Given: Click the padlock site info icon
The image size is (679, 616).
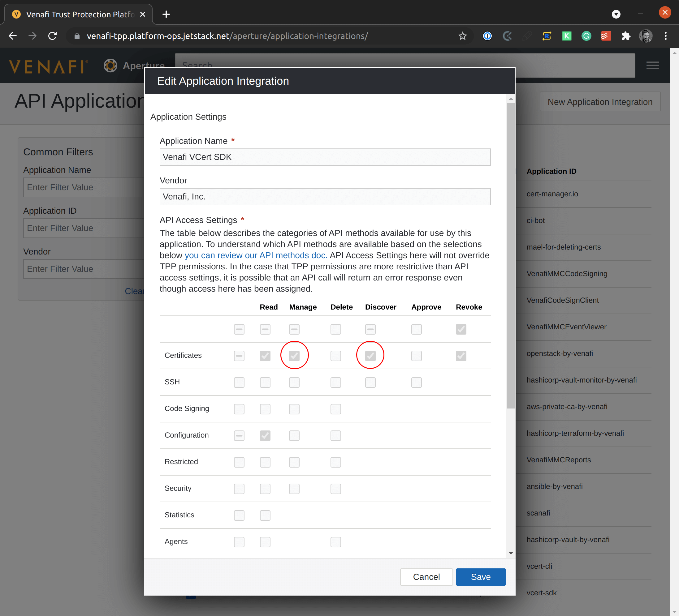Looking at the screenshot, I should 77,36.
